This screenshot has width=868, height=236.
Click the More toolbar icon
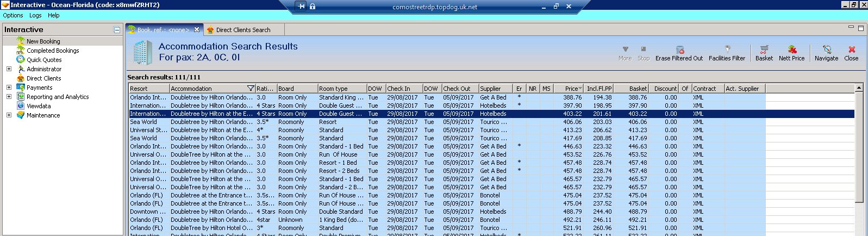click(x=625, y=49)
